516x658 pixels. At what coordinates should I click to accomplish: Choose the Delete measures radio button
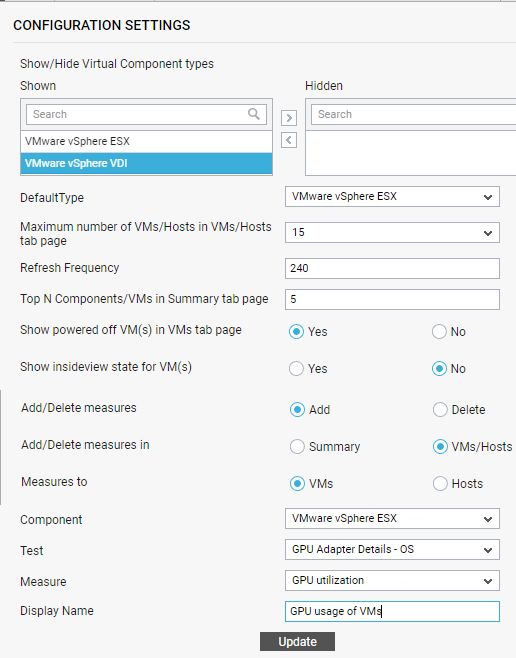[x=440, y=410]
